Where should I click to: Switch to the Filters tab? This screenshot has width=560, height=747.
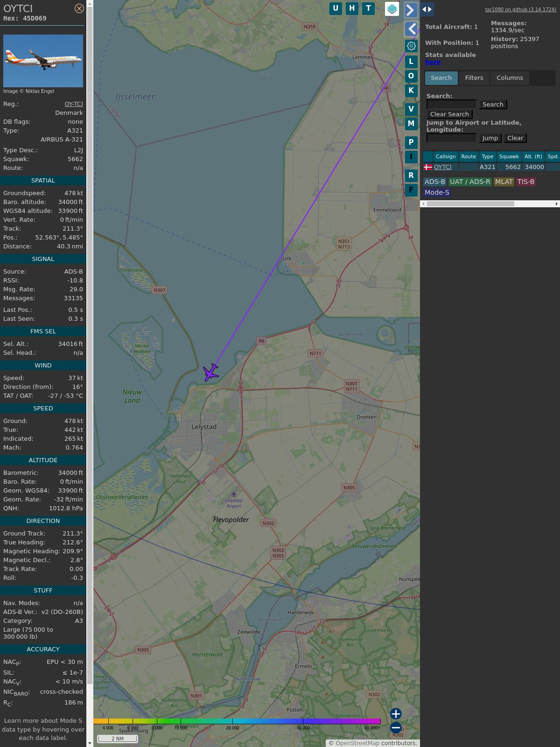(x=474, y=78)
